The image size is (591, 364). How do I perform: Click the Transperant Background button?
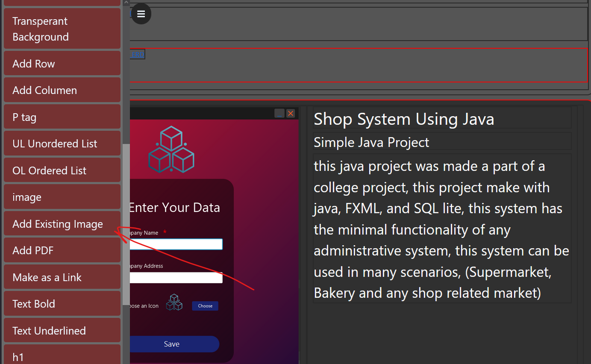62,29
